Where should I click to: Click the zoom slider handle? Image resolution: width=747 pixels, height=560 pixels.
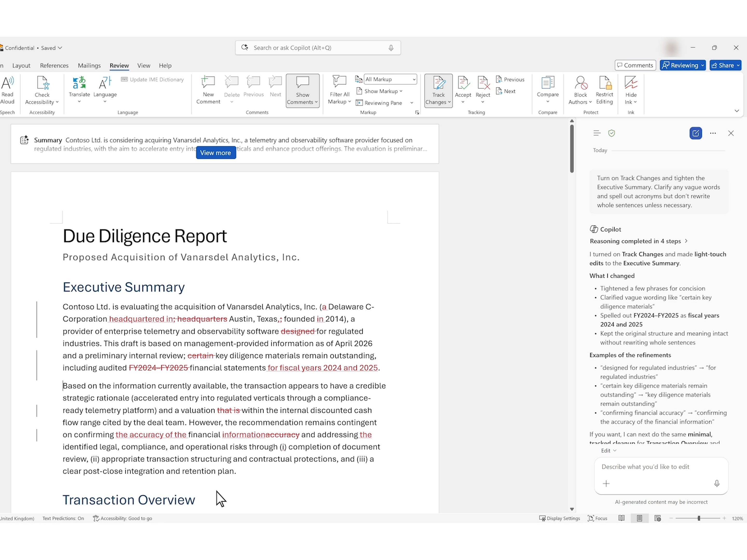pos(699,518)
